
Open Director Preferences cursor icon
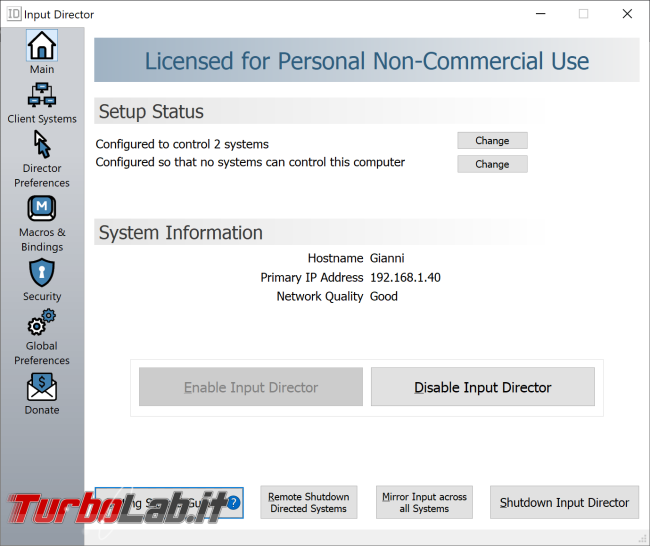42,144
